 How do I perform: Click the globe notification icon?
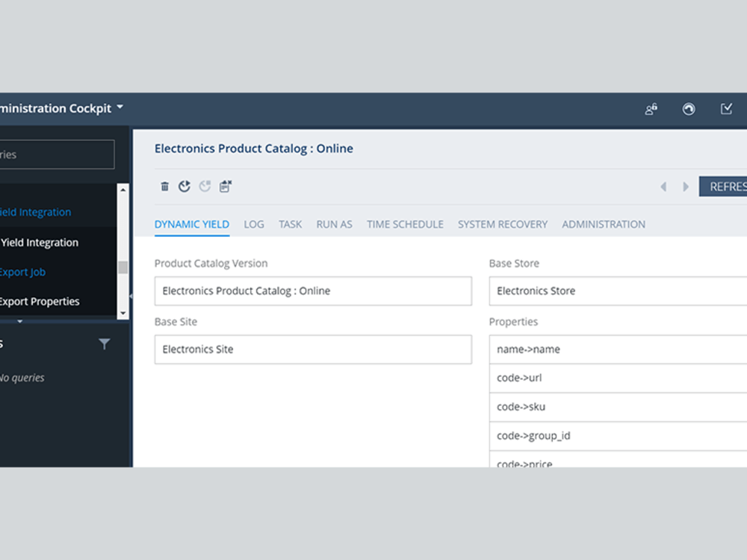689,108
